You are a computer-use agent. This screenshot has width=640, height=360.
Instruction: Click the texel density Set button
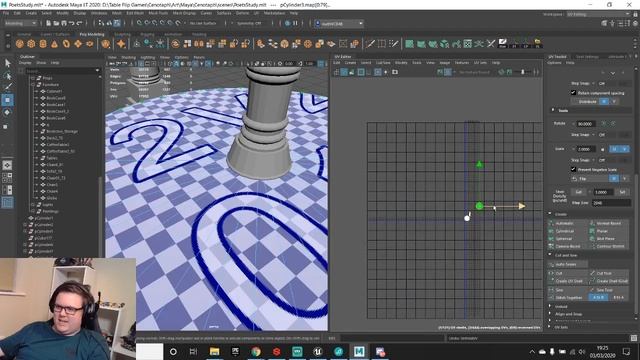point(622,191)
